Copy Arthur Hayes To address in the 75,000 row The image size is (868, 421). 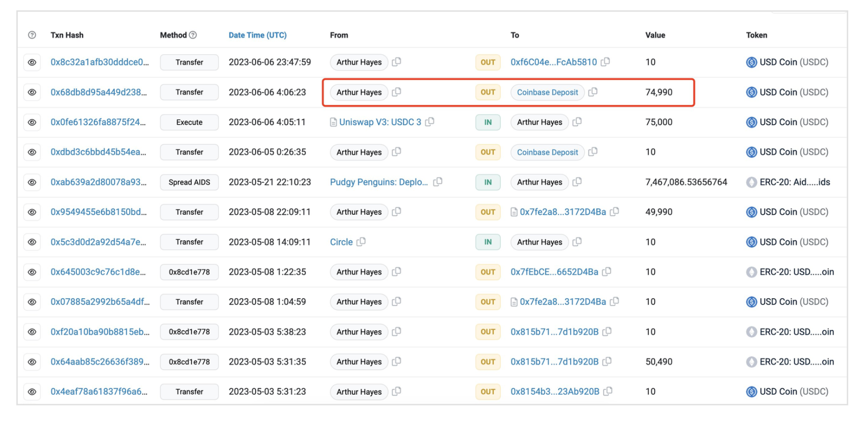point(577,122)
